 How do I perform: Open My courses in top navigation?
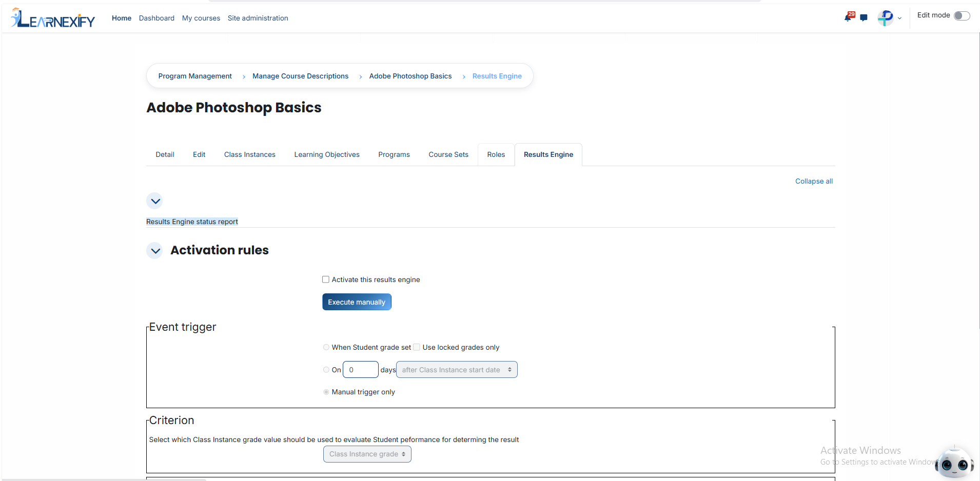click(x=201, y=18)
